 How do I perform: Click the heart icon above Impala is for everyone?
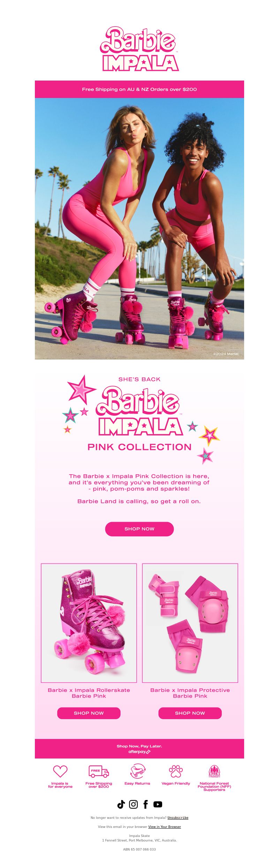(x=60, y=771)
